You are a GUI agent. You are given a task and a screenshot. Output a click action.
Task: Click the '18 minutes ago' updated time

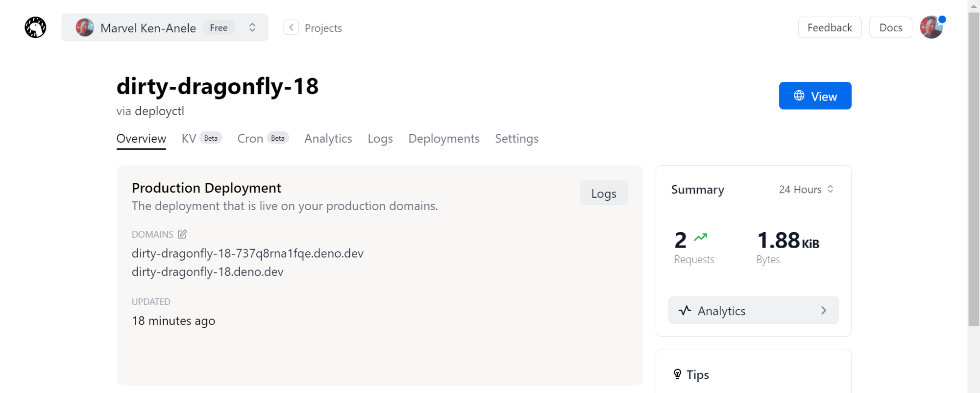[x=173, y=320]
